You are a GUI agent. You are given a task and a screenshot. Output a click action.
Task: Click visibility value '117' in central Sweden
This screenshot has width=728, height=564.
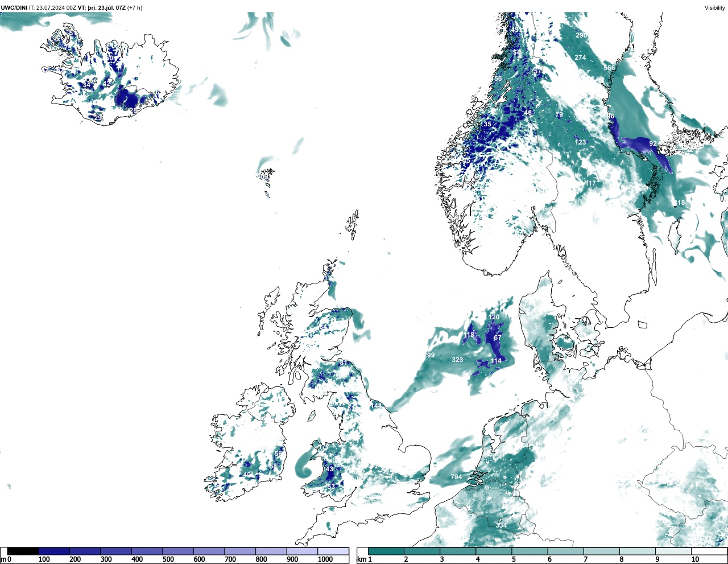coord(590,183)
